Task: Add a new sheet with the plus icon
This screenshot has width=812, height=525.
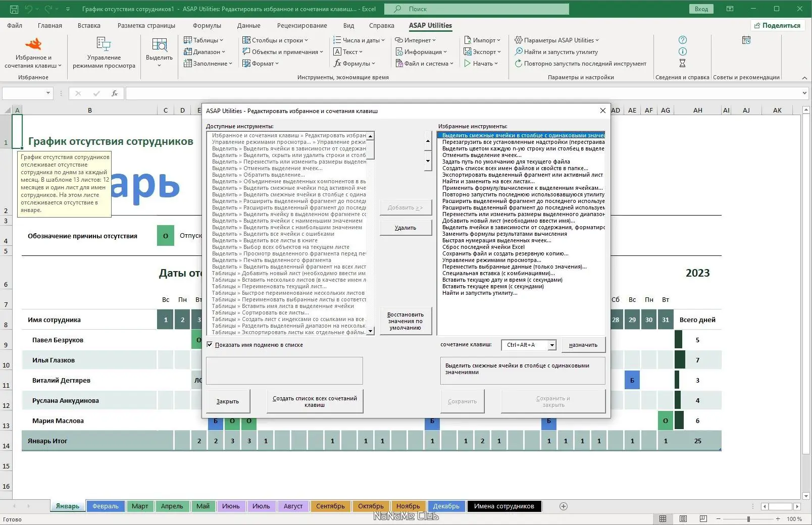Action: pos(564,506)
